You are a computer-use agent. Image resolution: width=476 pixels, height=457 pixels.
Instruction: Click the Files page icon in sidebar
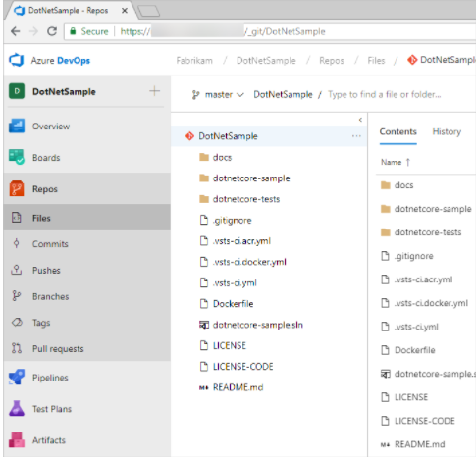tap(17, 218)
